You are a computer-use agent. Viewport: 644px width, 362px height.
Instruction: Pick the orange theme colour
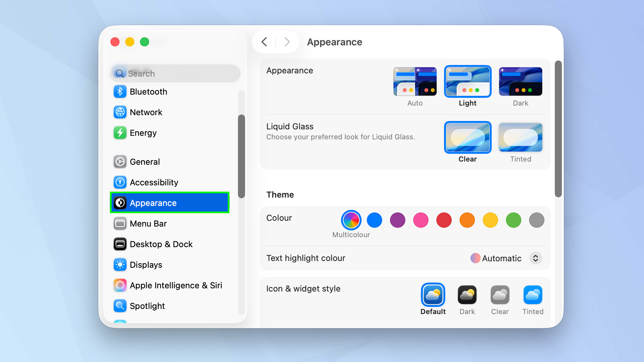click(467, 220)
